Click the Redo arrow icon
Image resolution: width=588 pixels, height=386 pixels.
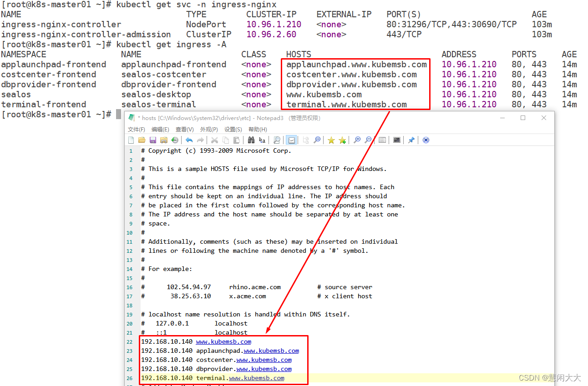[200, 140]
